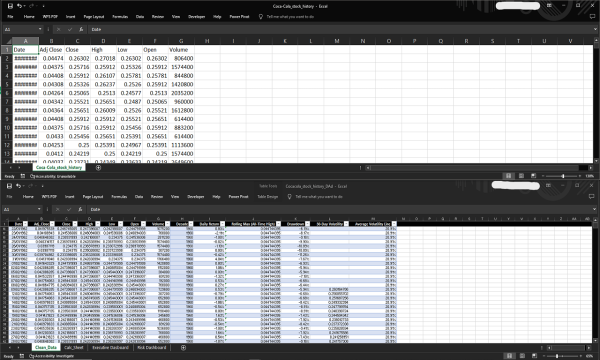Switch to Risk Dashboard sheet tab
Image resolution: width=600 pixels, height=360 pixels.
coord(152,347)
